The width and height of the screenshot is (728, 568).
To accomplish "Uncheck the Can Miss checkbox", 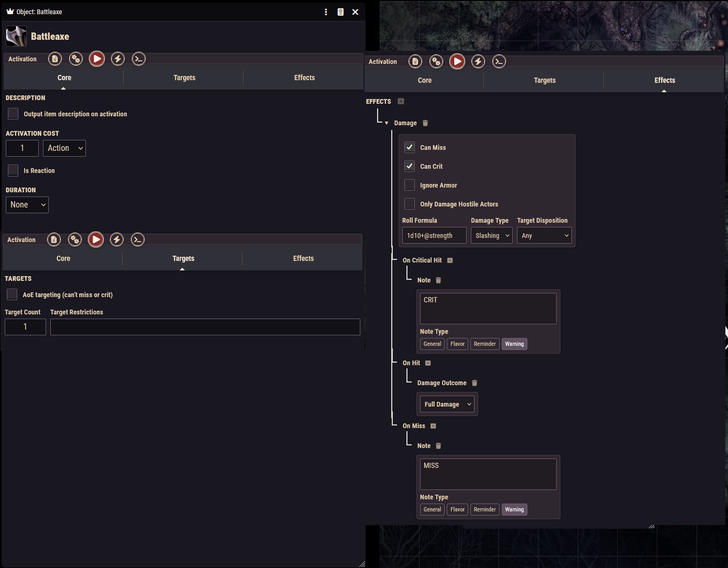I will [410, 147].
